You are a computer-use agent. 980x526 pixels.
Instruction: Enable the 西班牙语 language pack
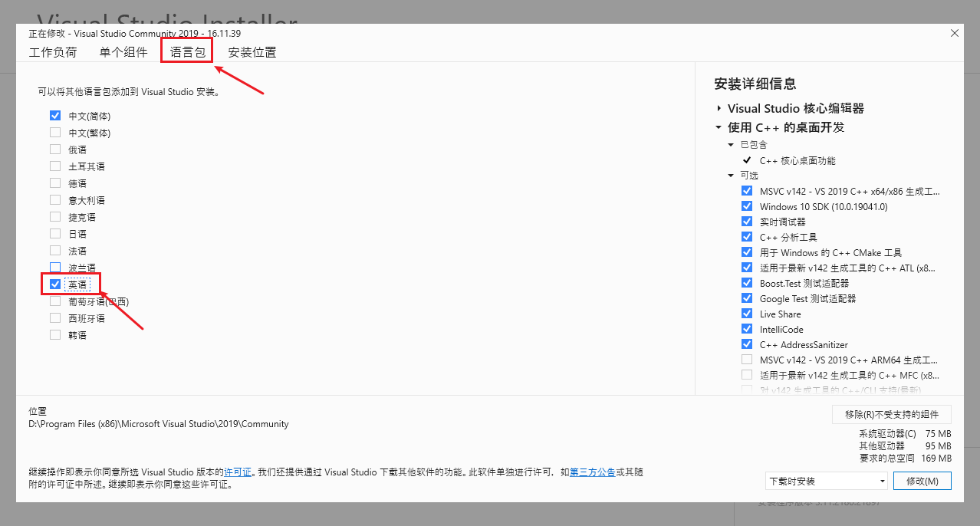pos(55,318)
